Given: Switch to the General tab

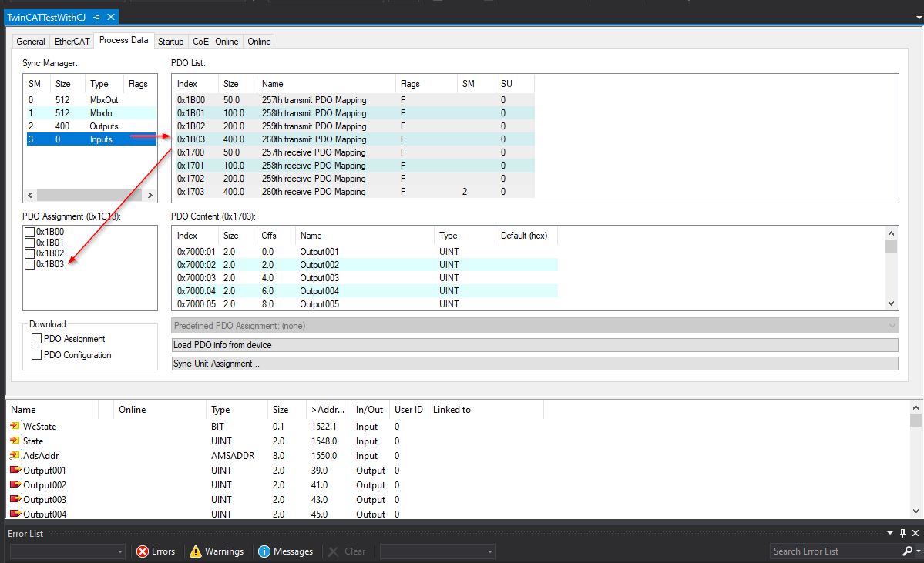Looking at the screenshot, I should coord(31,42).
